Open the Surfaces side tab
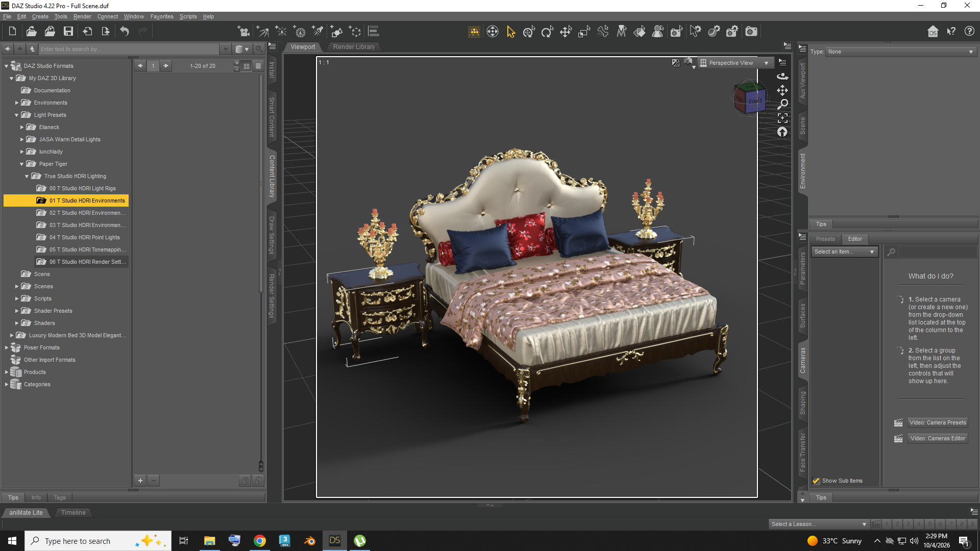 (802, 315)
